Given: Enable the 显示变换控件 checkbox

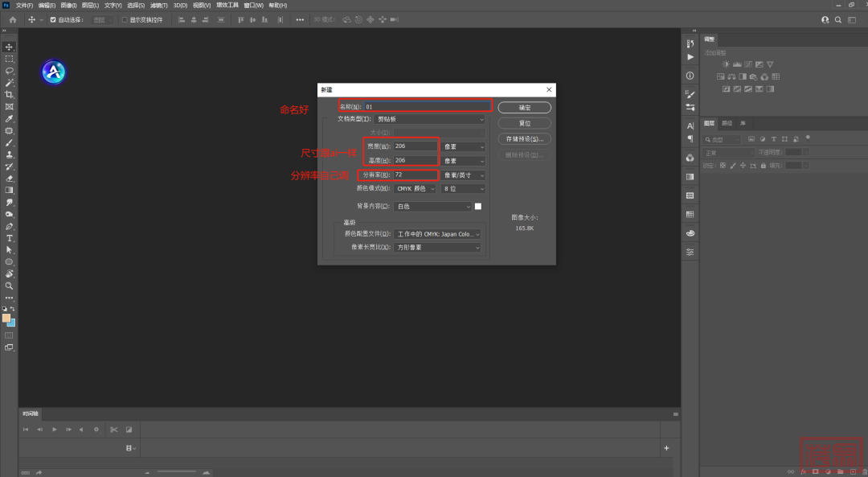Looking at the screenshot, I should click(x=125, y=19).
